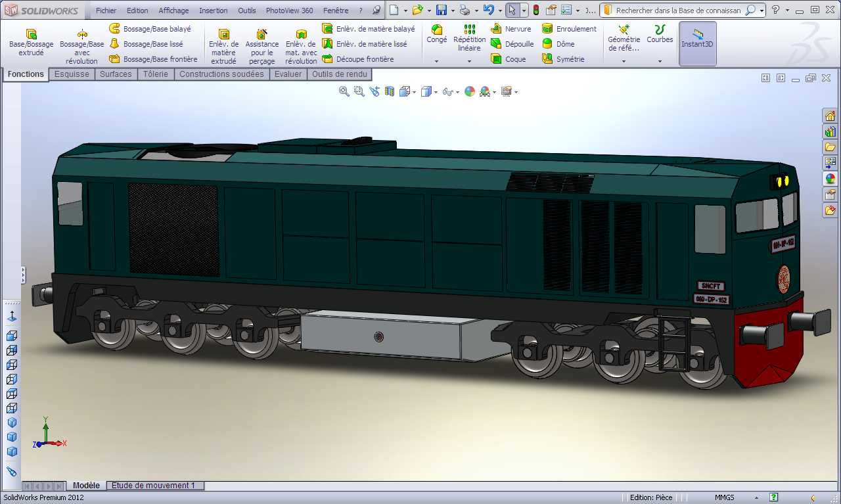
Task: Choose Enlèv. de matière lissé
Action: pyautogui.click(x=365, y=44)
